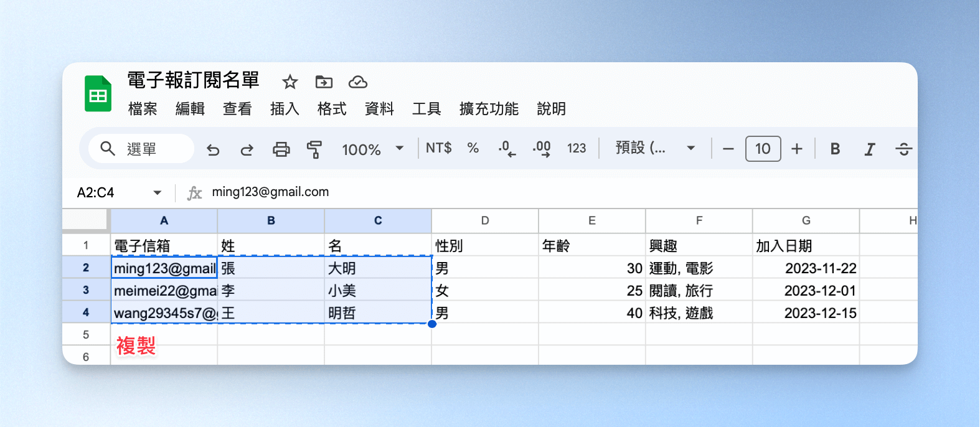Select cell 大明
Image resolution: width=980 pixels, height=427 pixels.
coord(378,268)
